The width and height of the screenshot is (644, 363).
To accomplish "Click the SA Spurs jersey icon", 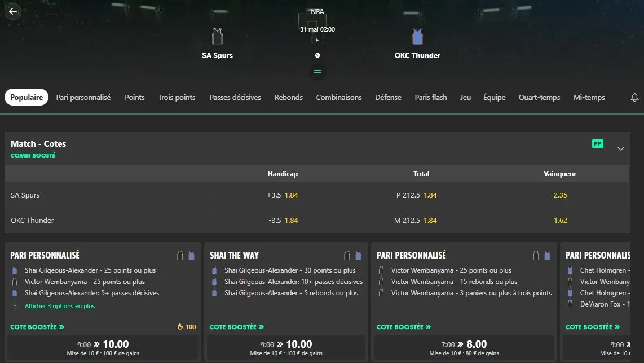I will coord(217,36).
